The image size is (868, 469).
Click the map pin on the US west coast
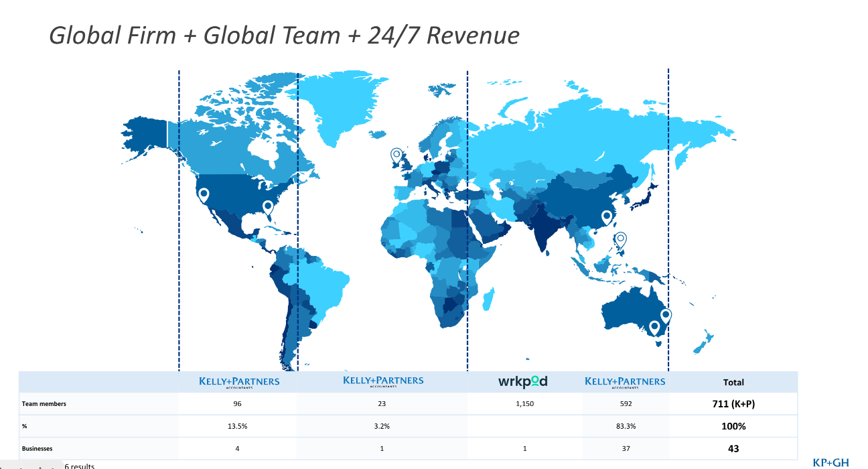click(204, 196)
